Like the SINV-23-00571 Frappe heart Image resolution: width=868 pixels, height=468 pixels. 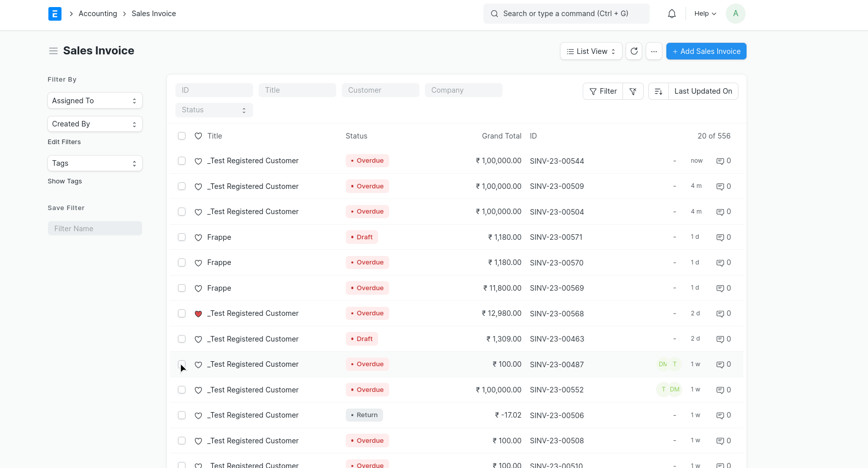(199, 238)
